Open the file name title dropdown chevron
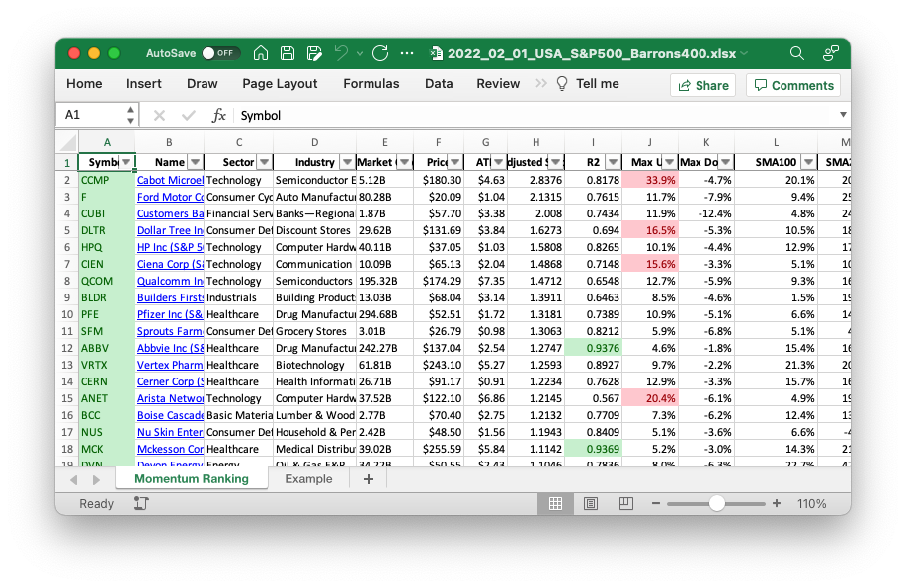Screen dimensions: 906x588 point(744,53)
